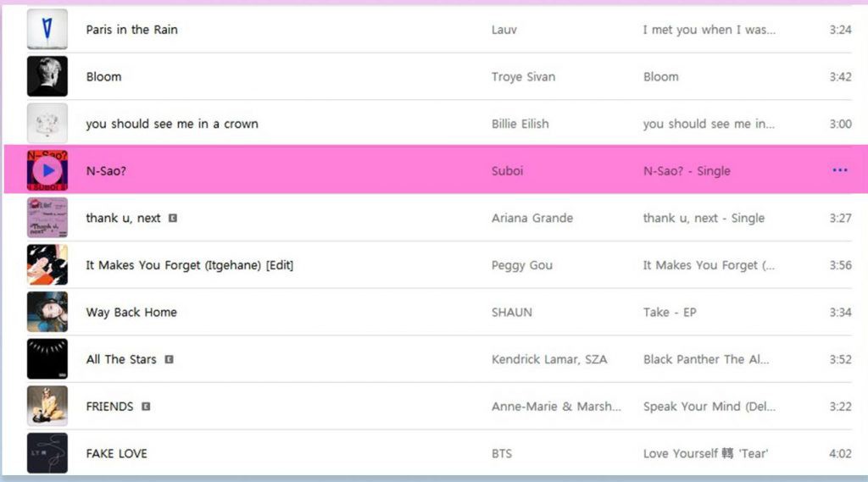
Task: Click the explicit badge next to All The Stars
Action: click(170, 359)
